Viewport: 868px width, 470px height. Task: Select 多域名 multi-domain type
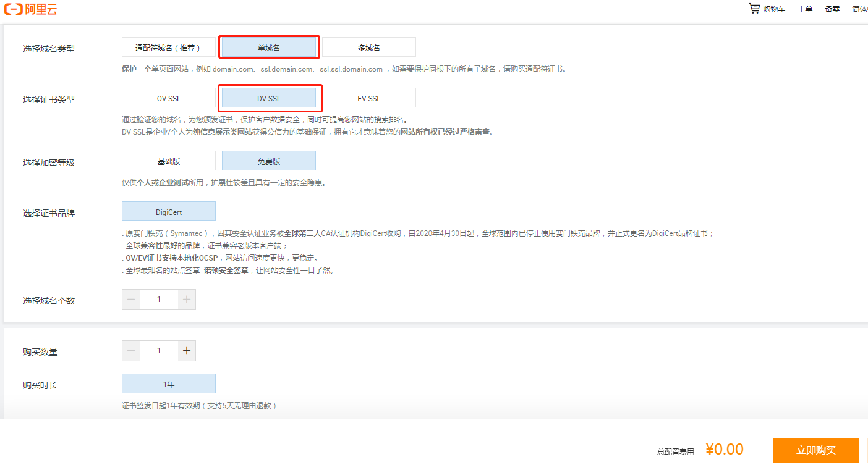coord(369,47)
